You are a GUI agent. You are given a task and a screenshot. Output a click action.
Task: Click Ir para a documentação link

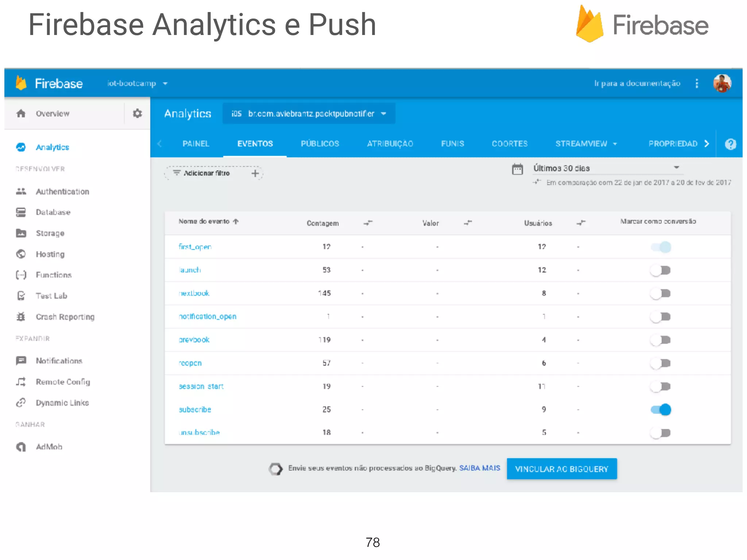[637, 83]
